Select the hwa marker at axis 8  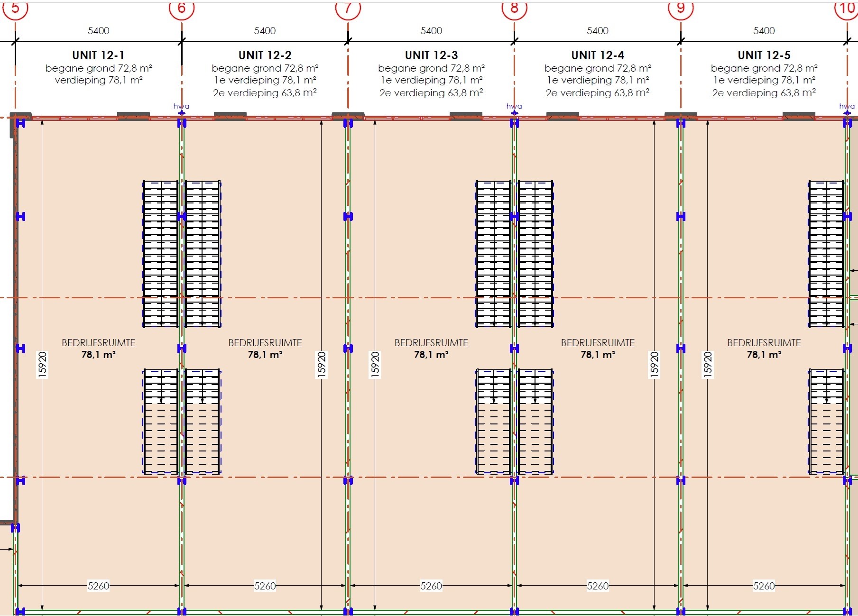[514, 107]
